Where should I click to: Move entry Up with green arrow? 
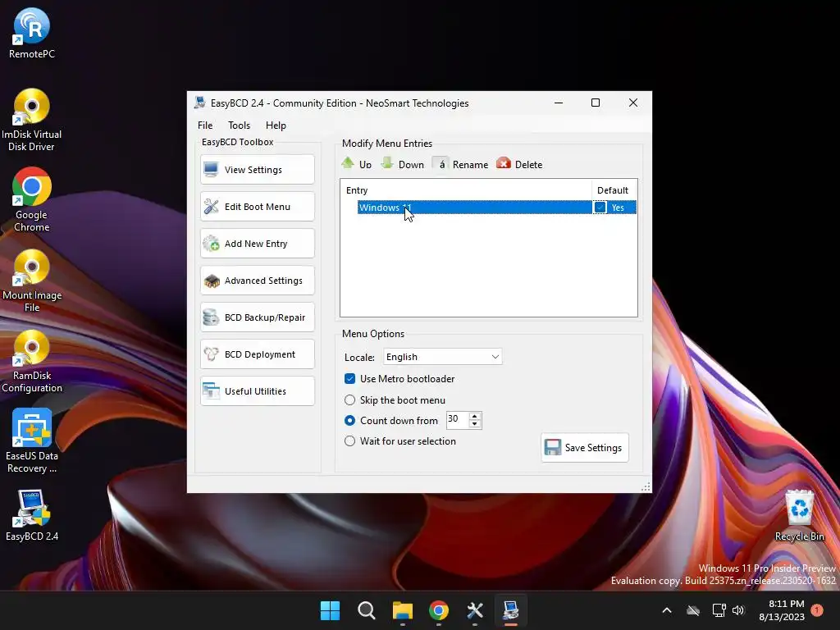[x=356, y=164]
